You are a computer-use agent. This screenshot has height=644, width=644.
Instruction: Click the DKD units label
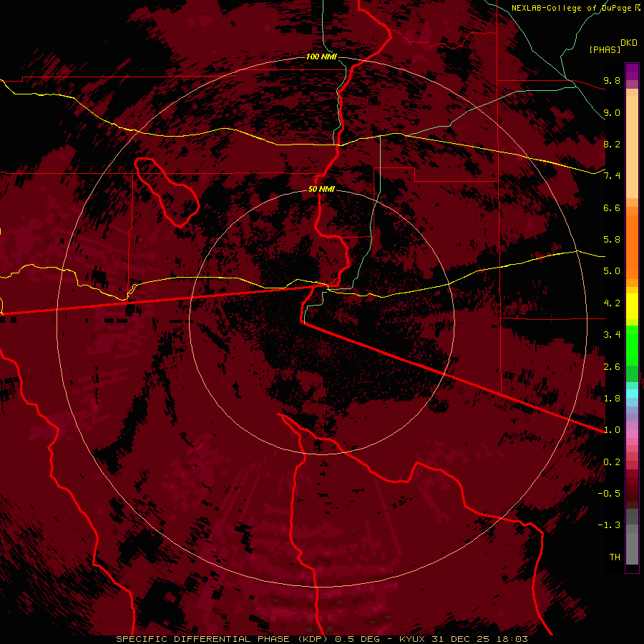[x=629, y=43]
